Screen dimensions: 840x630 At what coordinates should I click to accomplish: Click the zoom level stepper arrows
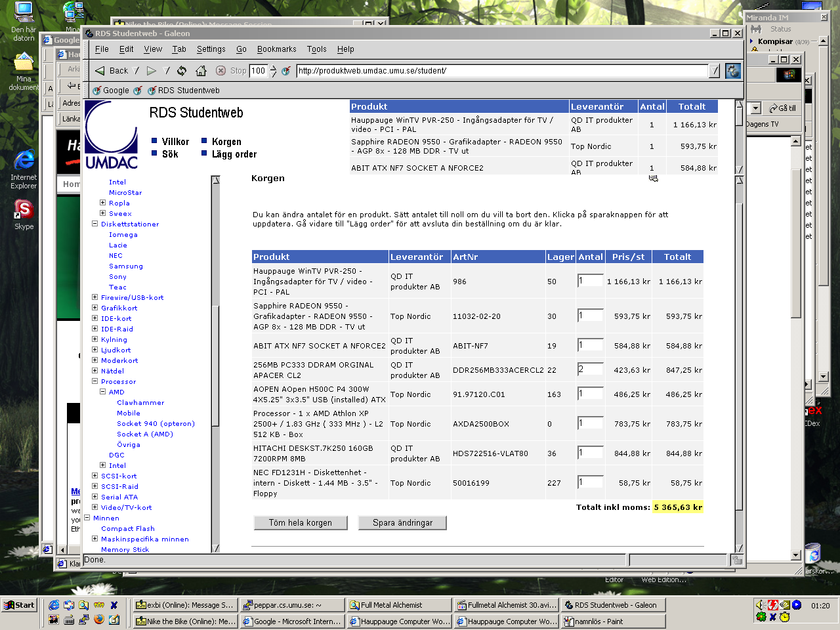(273, 71)
